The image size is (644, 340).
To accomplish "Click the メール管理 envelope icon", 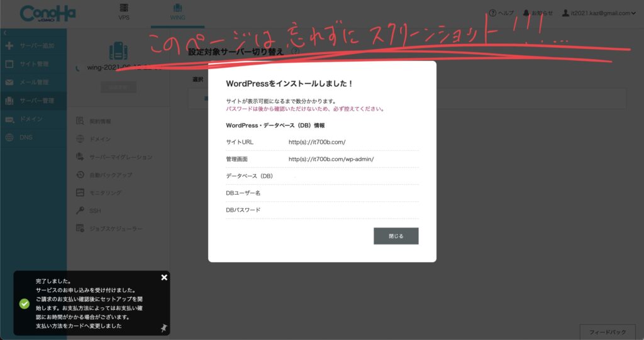I will (9, 82).
